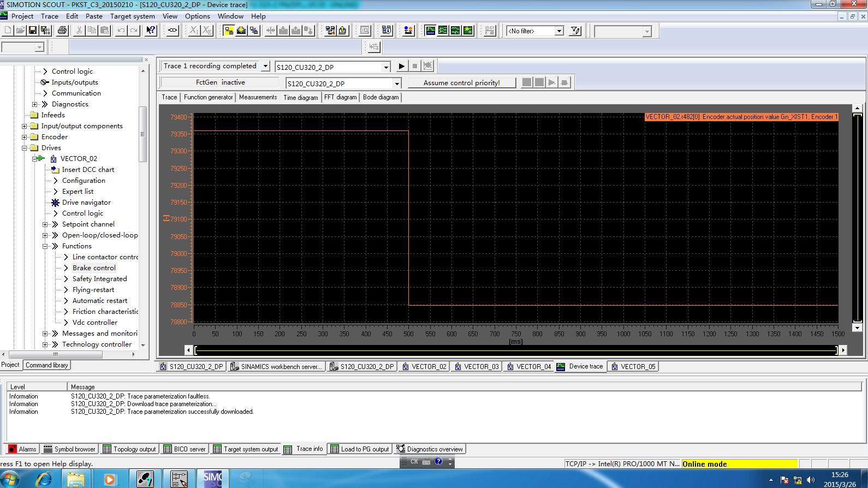Click the Print icon in the toolbar
Image resolution: width=868 pixels, height=488 pixels.
(x=62, y=31)
